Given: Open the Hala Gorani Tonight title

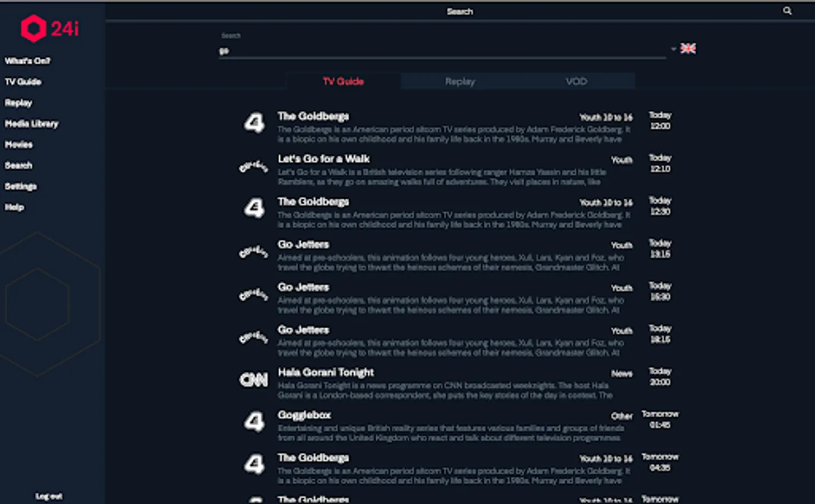Looking at the screenshot, I should point(326,372).
